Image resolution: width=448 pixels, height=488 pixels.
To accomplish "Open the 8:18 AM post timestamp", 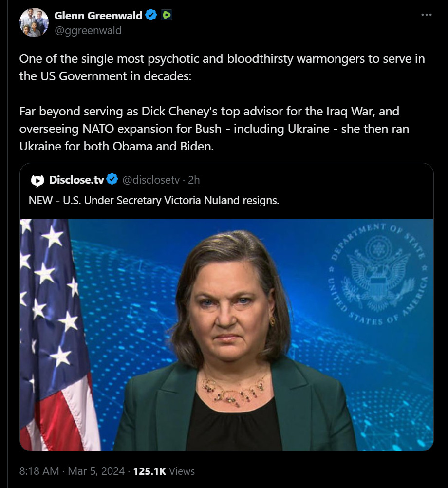I will tap(39, 471).
